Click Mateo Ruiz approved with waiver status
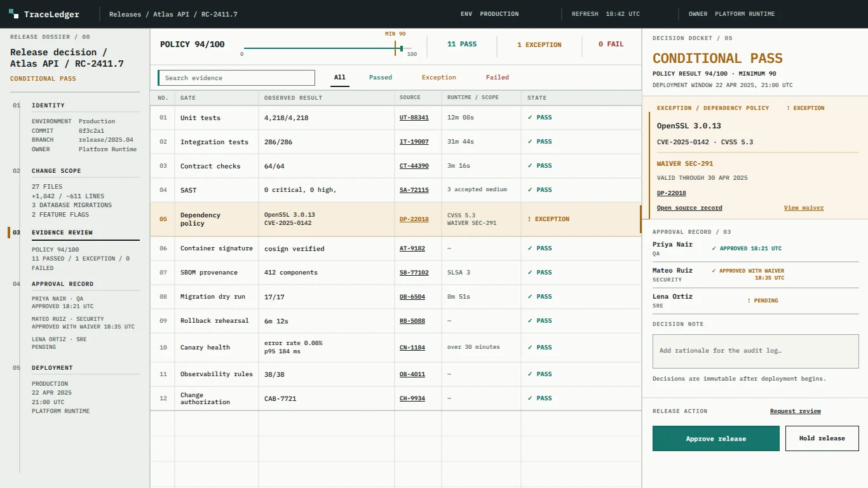This screenshot has width=868, height=488. 748,274
